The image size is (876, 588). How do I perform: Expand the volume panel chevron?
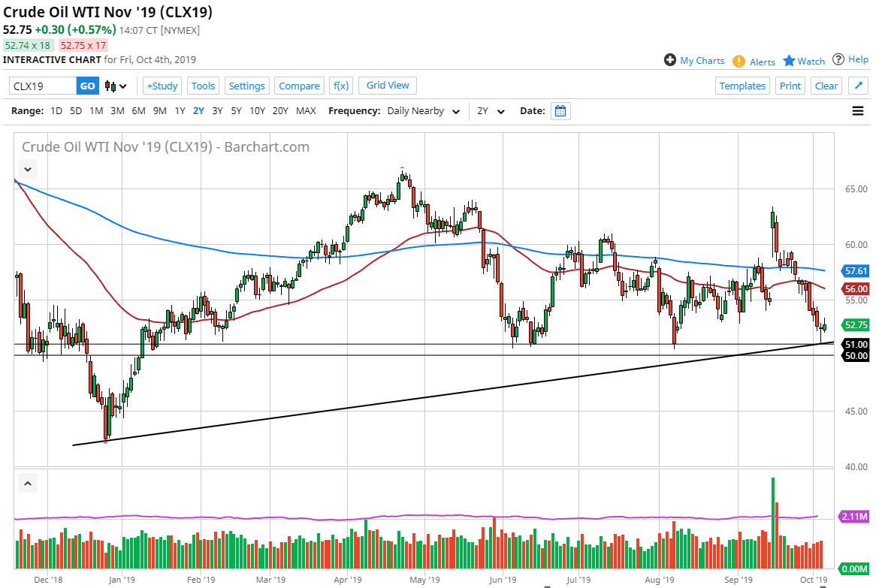click(x=27, y=482)
